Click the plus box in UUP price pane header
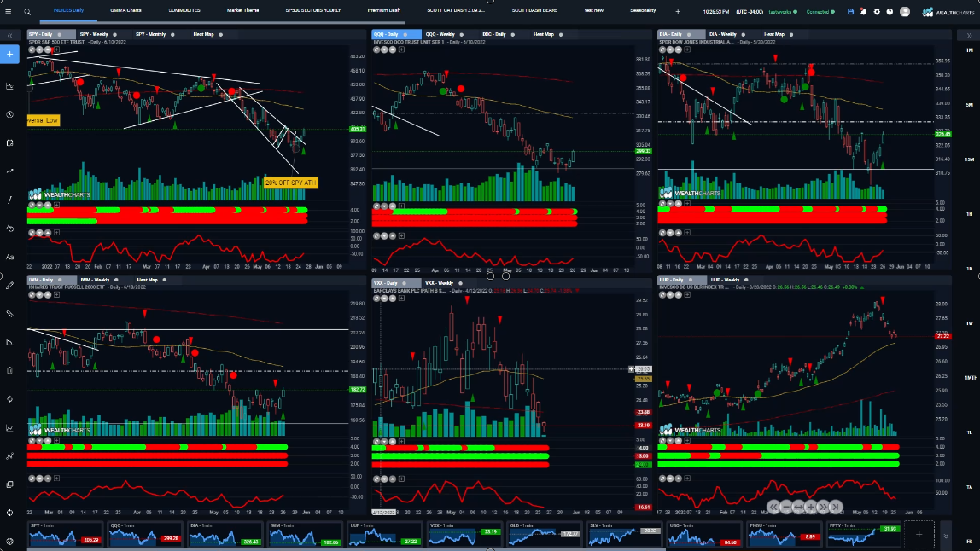The height and width of the screenshot is (551, 980). pos(687,295)
